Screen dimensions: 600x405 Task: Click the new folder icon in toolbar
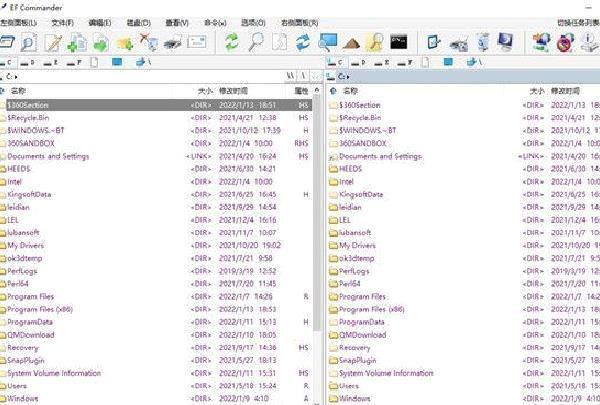pos(125,43)
